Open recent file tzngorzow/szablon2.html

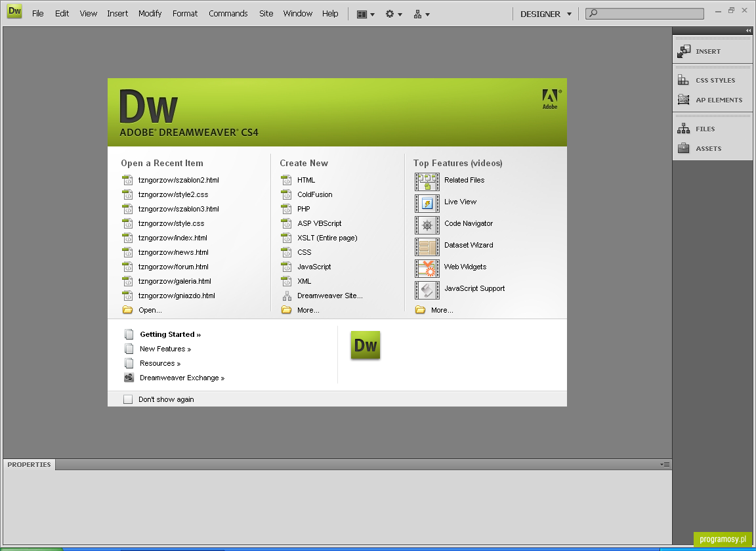pos(178,180)
